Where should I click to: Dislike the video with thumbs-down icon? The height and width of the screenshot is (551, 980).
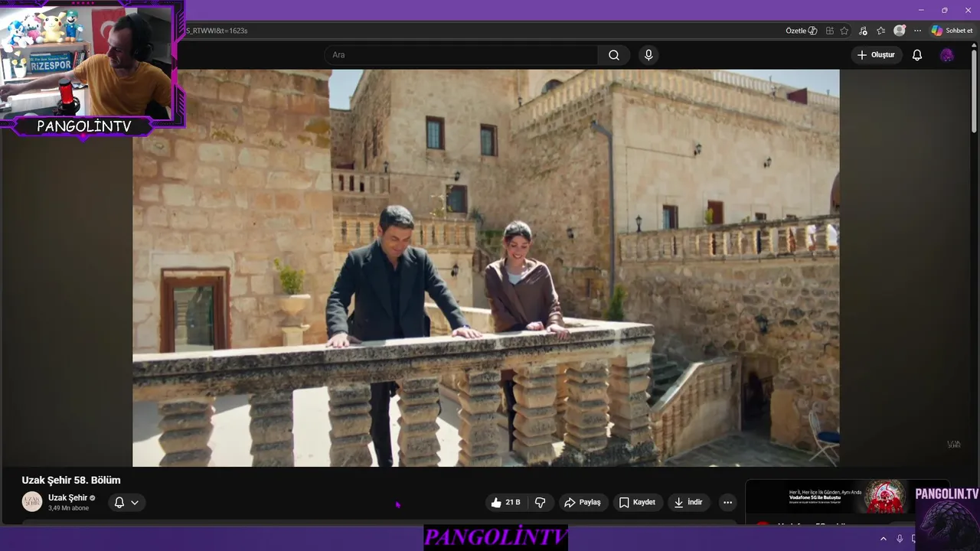(541, 503)
